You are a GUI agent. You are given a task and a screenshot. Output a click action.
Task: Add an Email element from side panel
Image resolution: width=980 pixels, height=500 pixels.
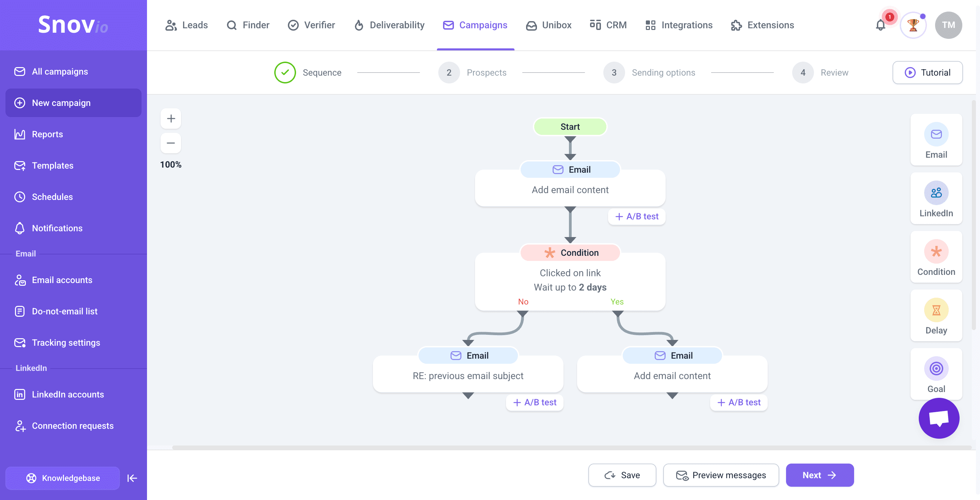coord(936,140)
